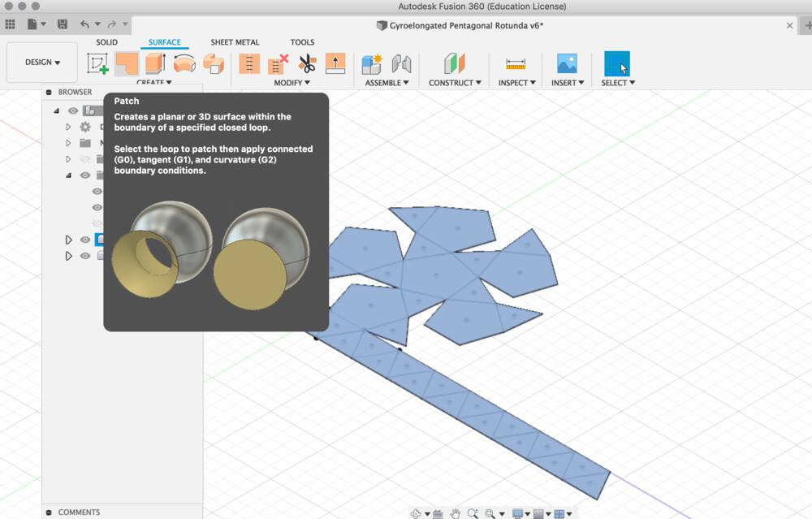The width and height of the screenshot is (812, 519).
Task: Open the Create Sketch tool
Action: [x=97, y=63]
